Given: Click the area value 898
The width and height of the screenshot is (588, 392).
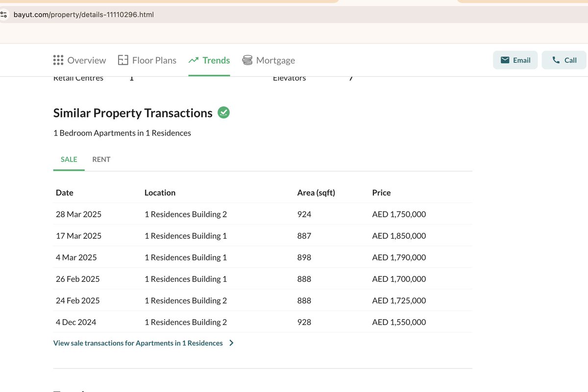Looking at the screenshot, I should pyautogui.click(x=304, y=257).
